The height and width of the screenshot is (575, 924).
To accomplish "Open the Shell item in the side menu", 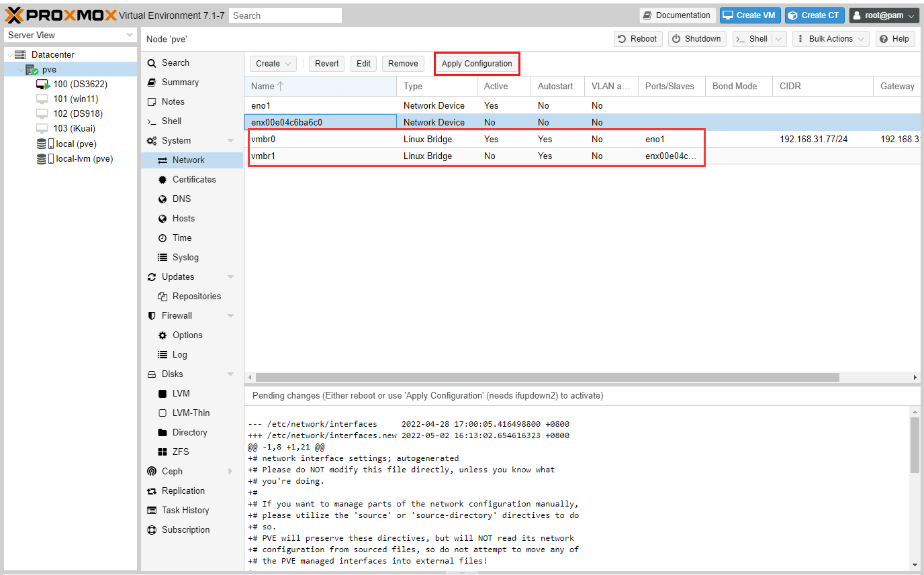I will tap(191, 121).
